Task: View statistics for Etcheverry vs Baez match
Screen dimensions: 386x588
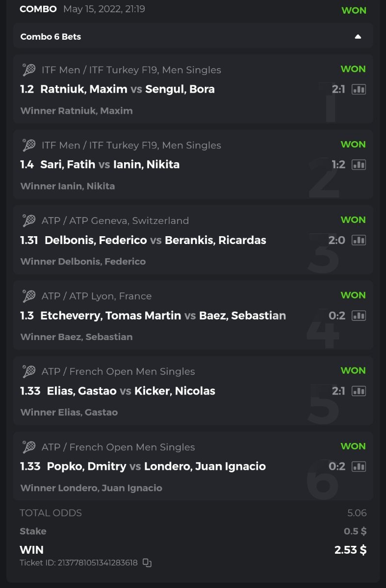Action: pos(359,316)
